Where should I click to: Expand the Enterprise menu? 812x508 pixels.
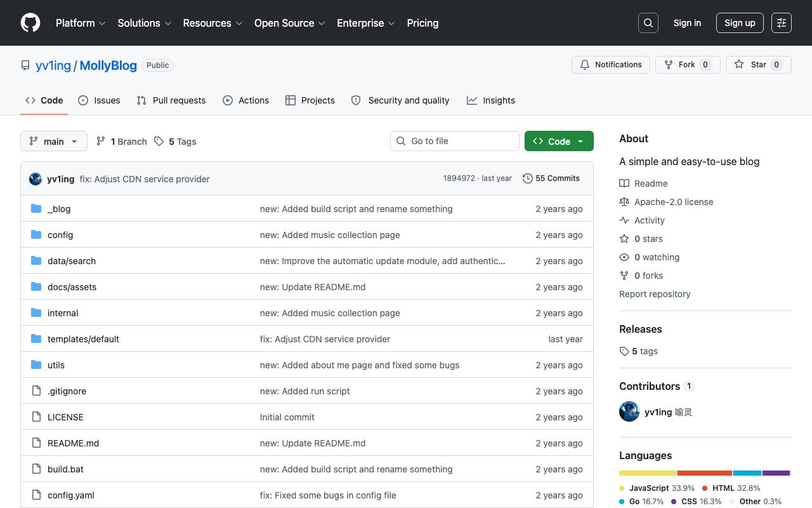366,23
